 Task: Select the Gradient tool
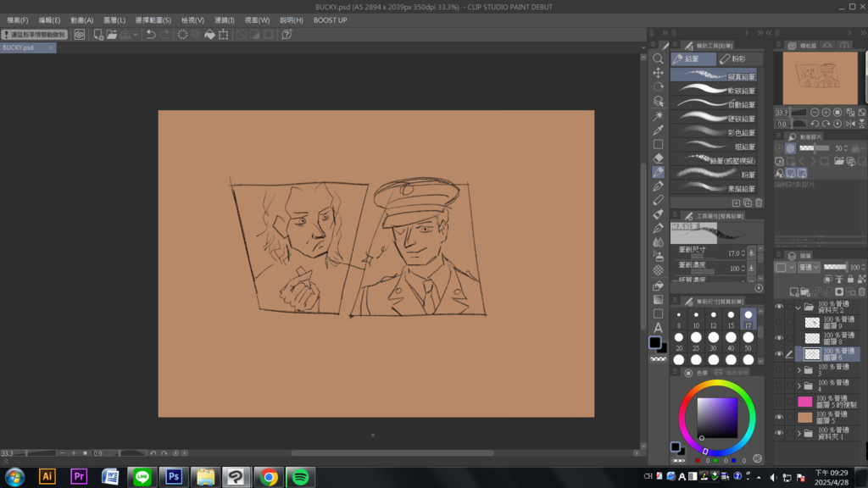pos(658,299)
